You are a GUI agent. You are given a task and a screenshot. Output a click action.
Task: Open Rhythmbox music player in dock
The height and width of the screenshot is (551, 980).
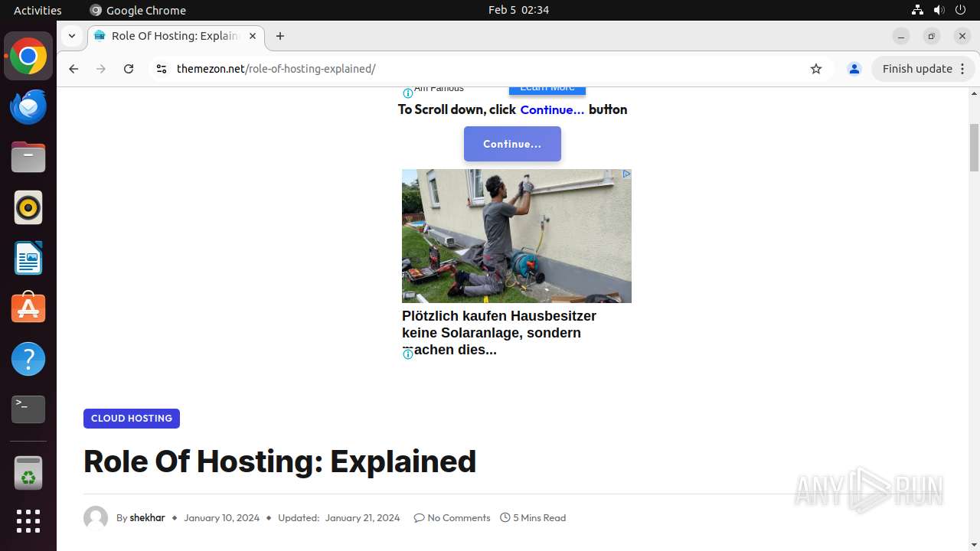[x=28, y=207]
